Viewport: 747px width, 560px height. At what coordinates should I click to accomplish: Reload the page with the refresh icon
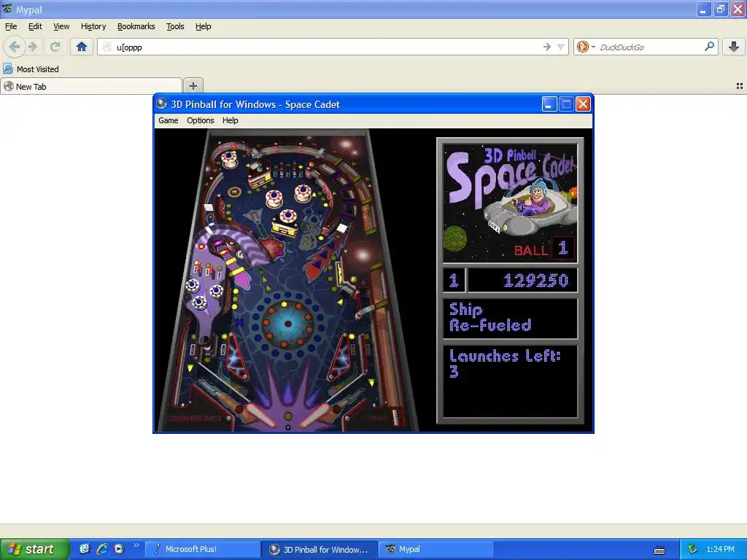[55, 47]
